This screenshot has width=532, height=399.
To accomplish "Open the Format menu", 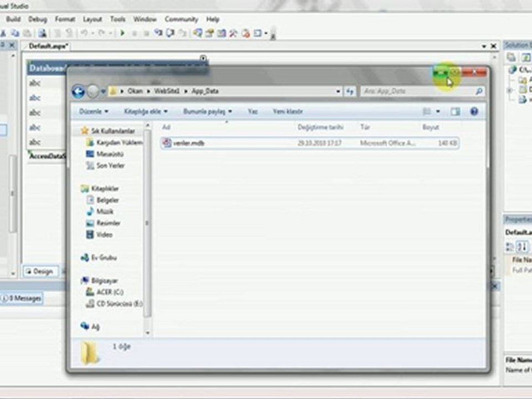I will (x=65, y=19).
